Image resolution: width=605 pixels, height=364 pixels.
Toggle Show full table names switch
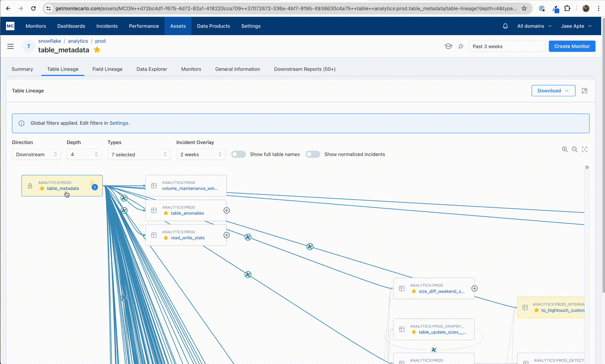(239, 154)
